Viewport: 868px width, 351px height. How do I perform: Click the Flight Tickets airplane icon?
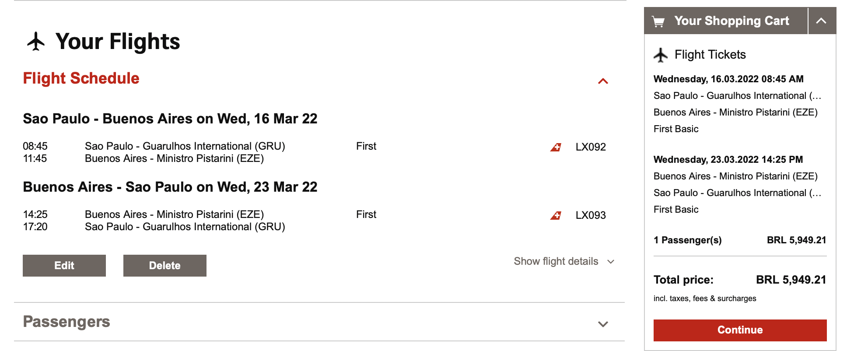pos(661,55)
